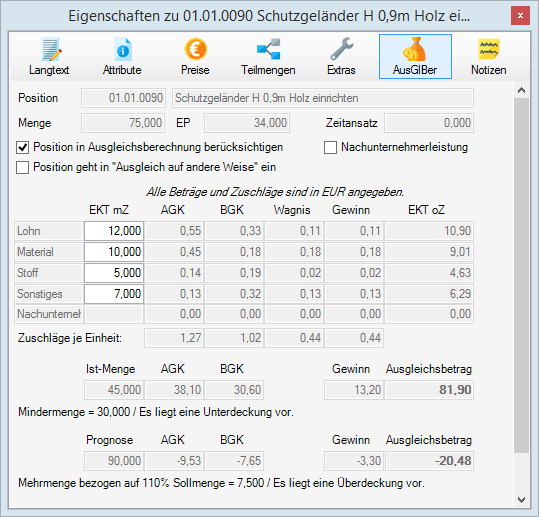Close the Eigenschaften dialog window
The image size is (539, 517).
(520, 16)
